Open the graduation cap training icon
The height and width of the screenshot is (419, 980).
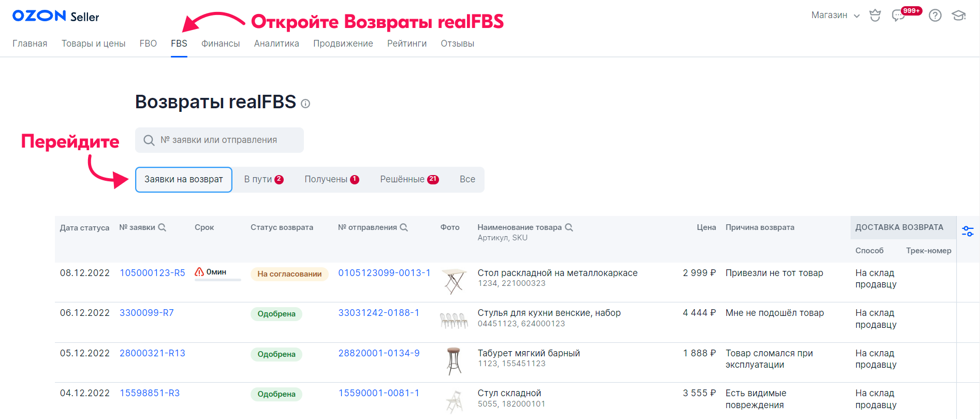pos(959,16)
